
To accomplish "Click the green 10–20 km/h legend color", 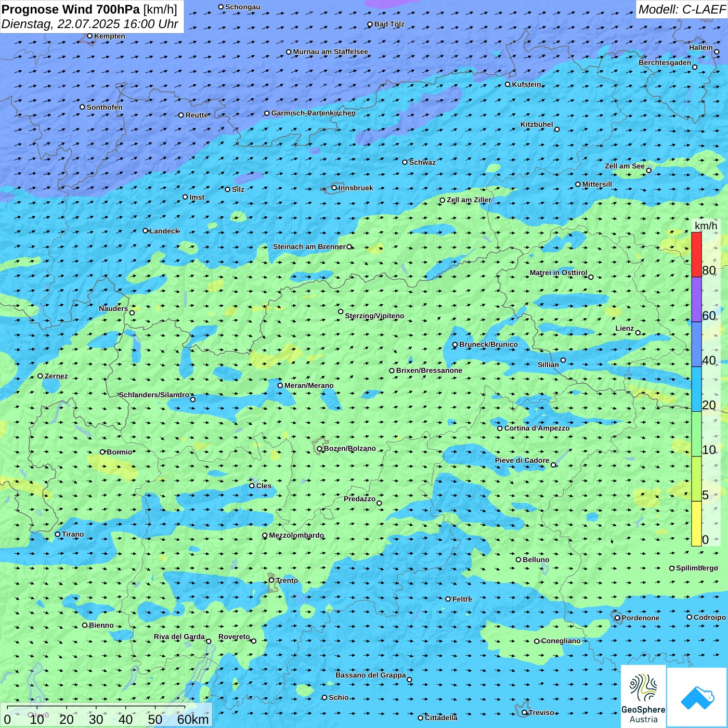I will tap(696, 434).
